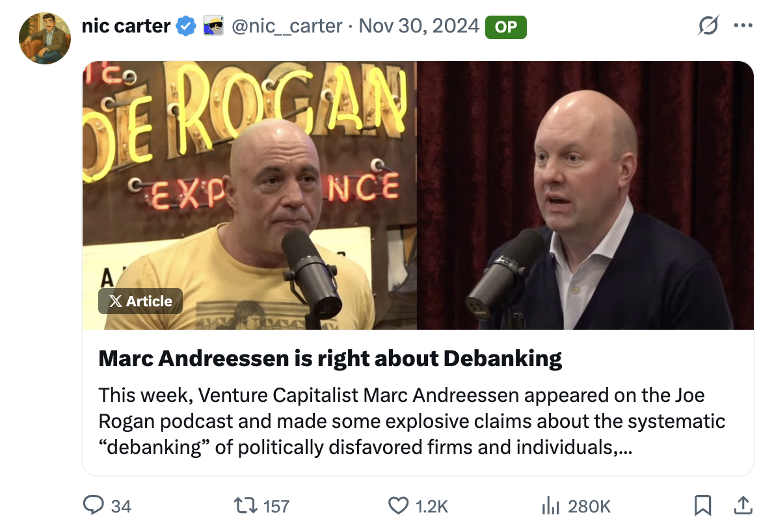Click the article summary text 'This week, Venture Capitalist...'
774x532 pixels.
click(411, 421)
